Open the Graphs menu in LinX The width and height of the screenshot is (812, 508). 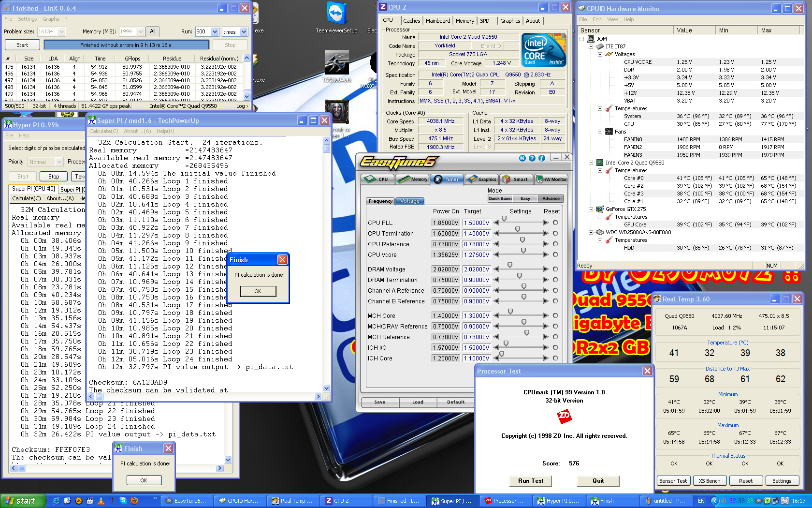pyautogui.click(x=51, y=19)
